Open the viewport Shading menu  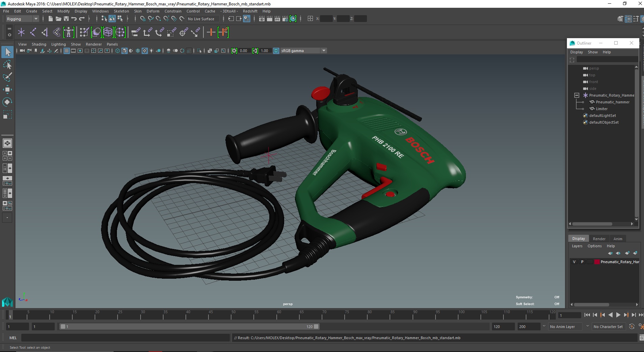(x=39, y=44)
